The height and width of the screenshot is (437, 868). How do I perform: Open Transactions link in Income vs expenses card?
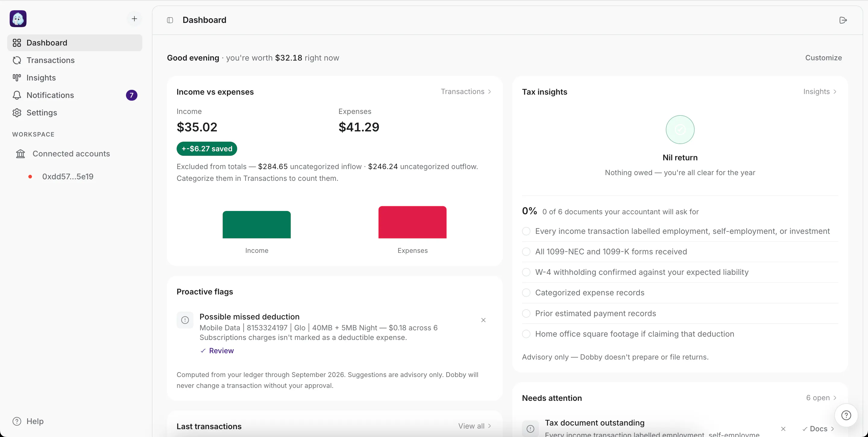[466, 92]
